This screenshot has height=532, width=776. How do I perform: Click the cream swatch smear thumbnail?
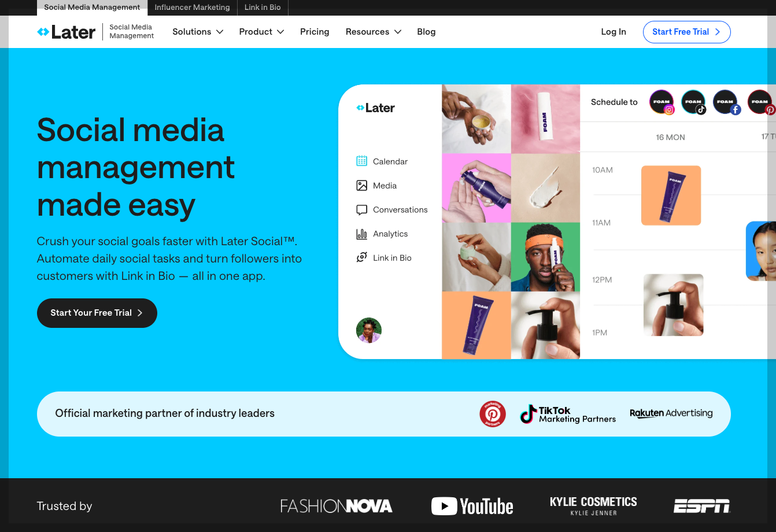click(x=545, y=188)
